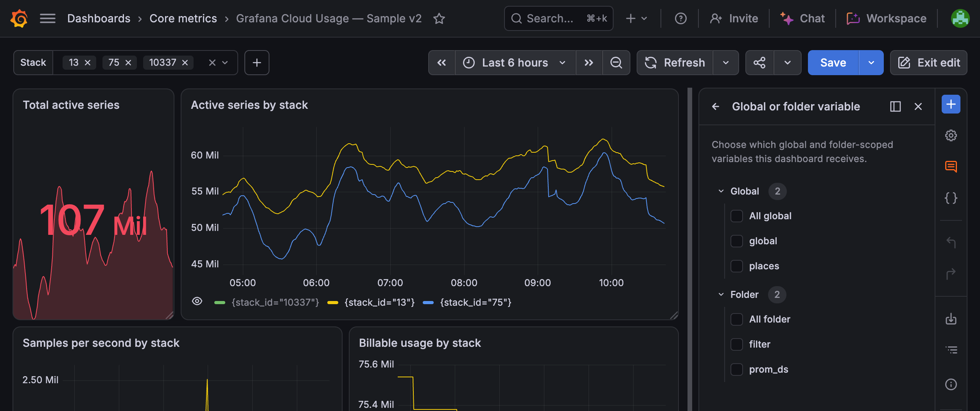Open the hamburger navigation menu
Image resolution: width=980 pixels, height=411 pixels.
(x=48, y=18)
